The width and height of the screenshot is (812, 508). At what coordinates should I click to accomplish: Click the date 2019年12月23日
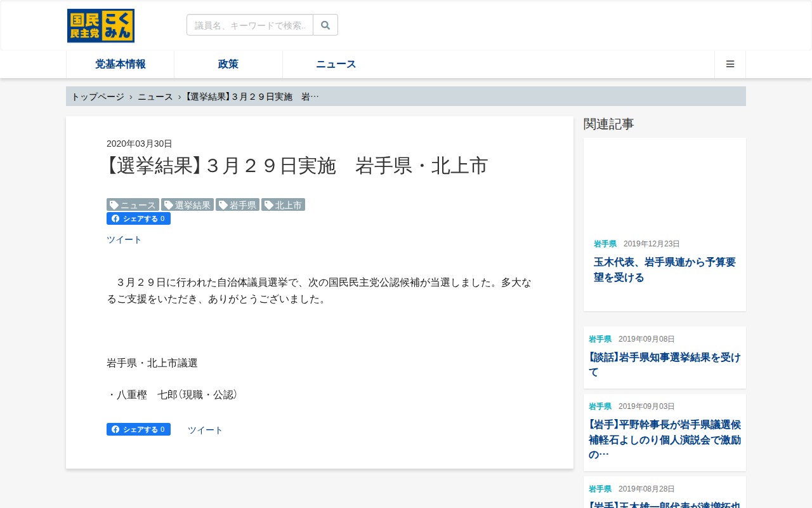(652, 244)
